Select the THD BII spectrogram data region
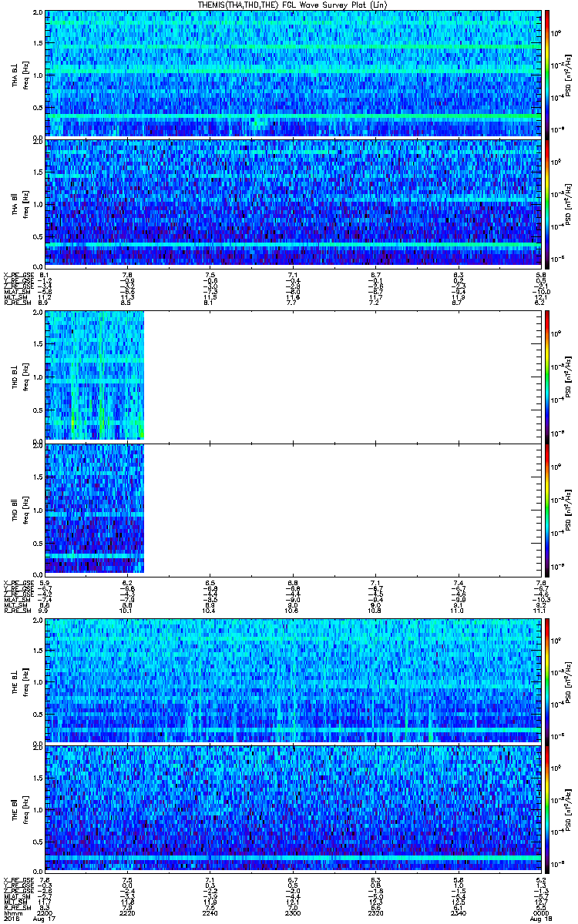Screen dimensions: 578x924 pyautogui.click(x=94, y=508)
